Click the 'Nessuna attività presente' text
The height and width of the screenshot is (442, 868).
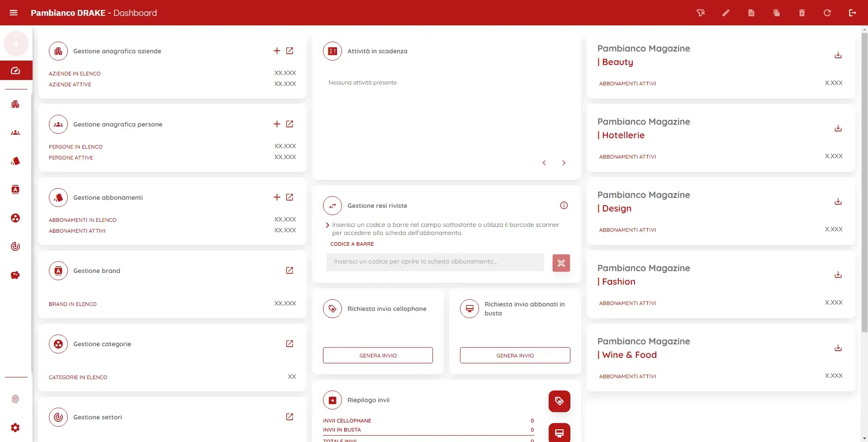tap(362, 83)
